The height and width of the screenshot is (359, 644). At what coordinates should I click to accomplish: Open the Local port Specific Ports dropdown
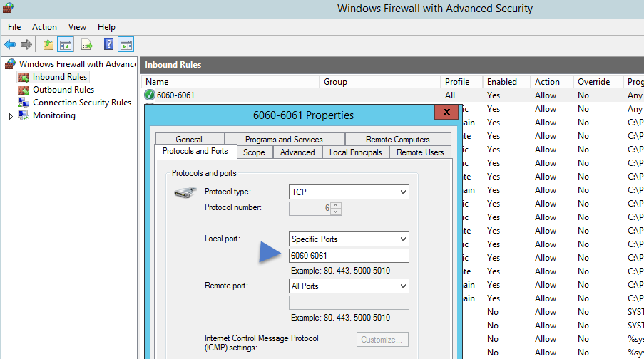[349, 239]
